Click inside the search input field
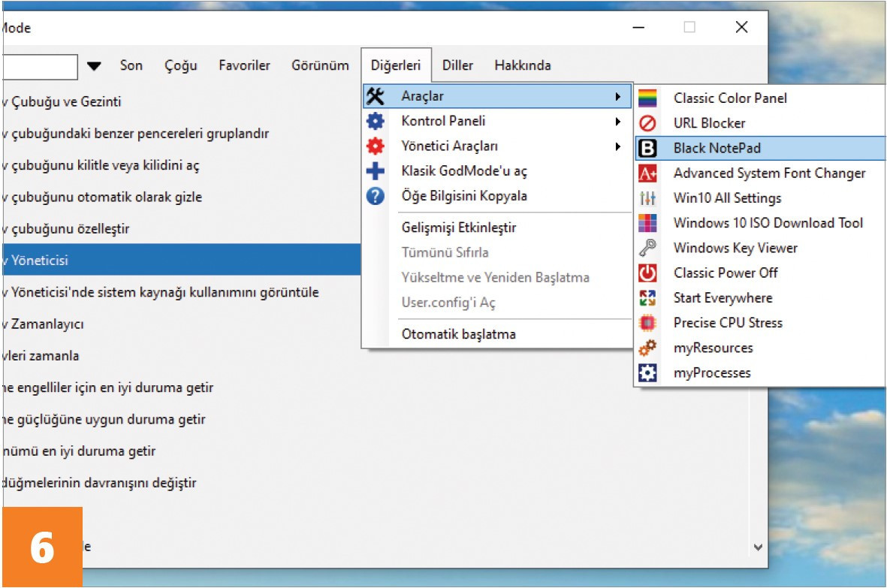Screen dimensions: 887x588 pos(40,67)
